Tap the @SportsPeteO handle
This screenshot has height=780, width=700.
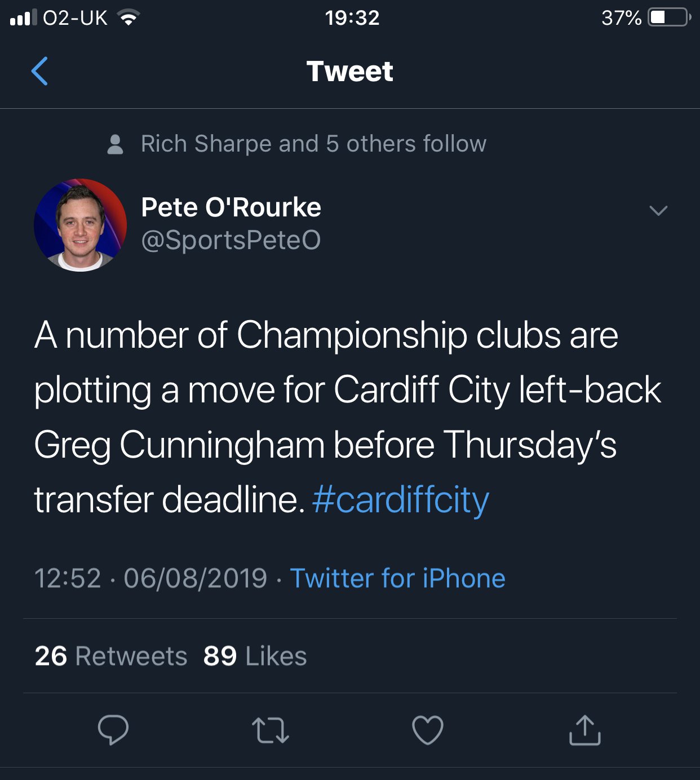coord(231,240)
